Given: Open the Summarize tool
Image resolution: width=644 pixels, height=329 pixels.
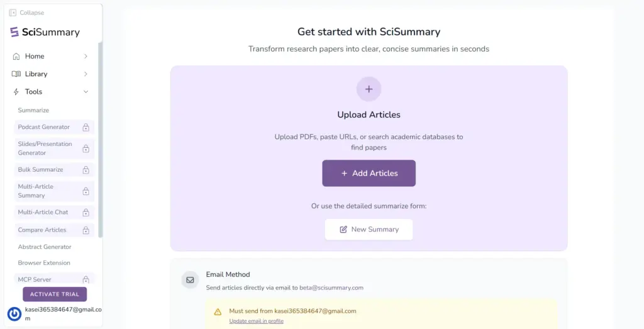Looking at the screenshot, I should [33, 110].
